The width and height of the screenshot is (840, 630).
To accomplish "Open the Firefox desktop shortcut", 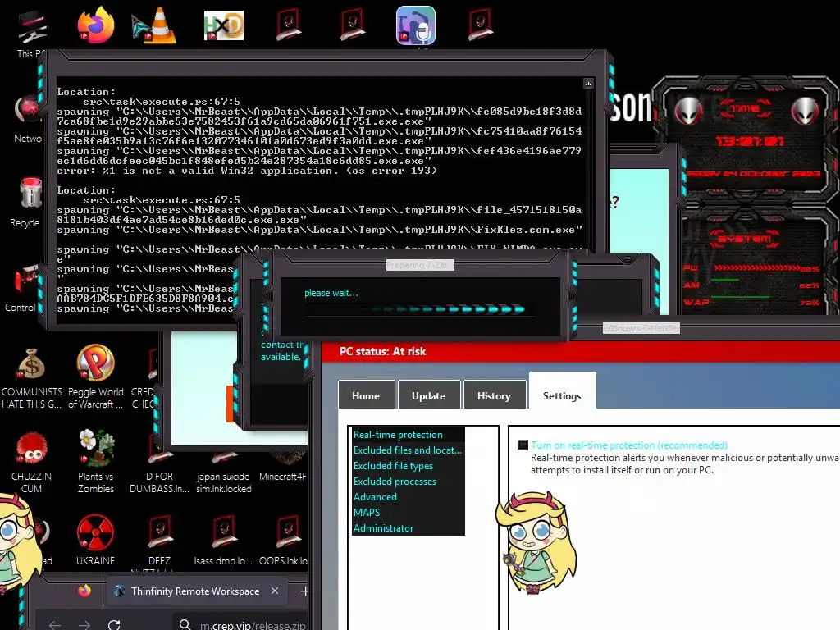I will click(x=95, y=25).
